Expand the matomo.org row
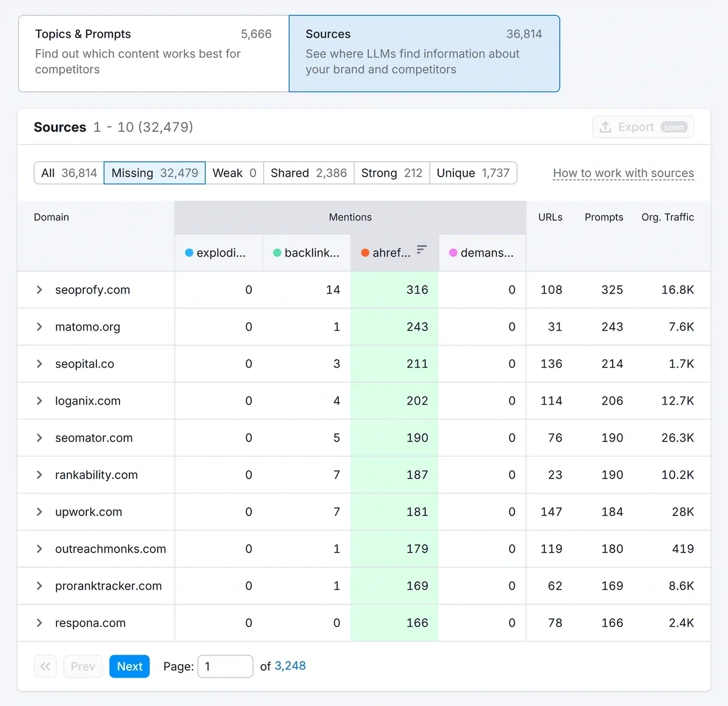The width and height of the screenshot is (728, 706). click(x=39, y=326)
